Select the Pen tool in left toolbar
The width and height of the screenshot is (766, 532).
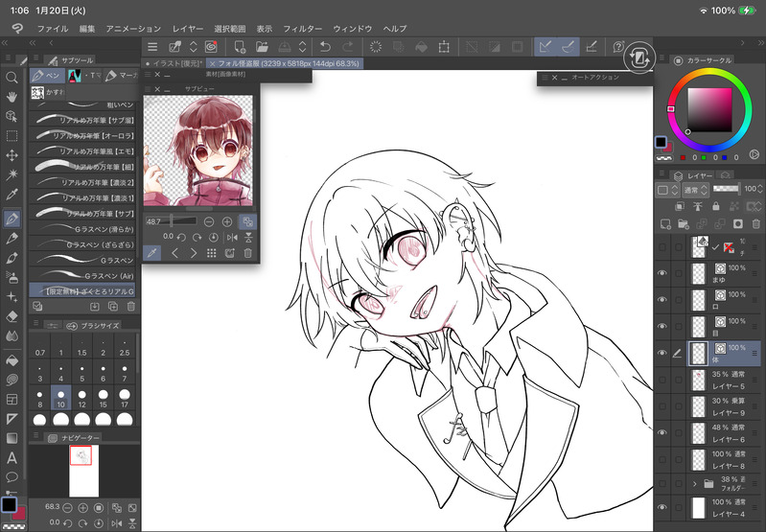[x=12, y=219]
